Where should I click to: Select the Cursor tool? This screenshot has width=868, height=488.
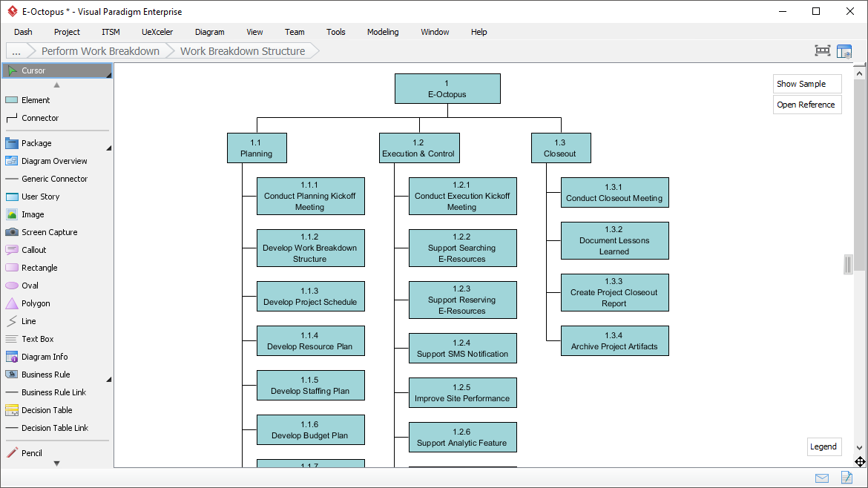pos(57,70)
